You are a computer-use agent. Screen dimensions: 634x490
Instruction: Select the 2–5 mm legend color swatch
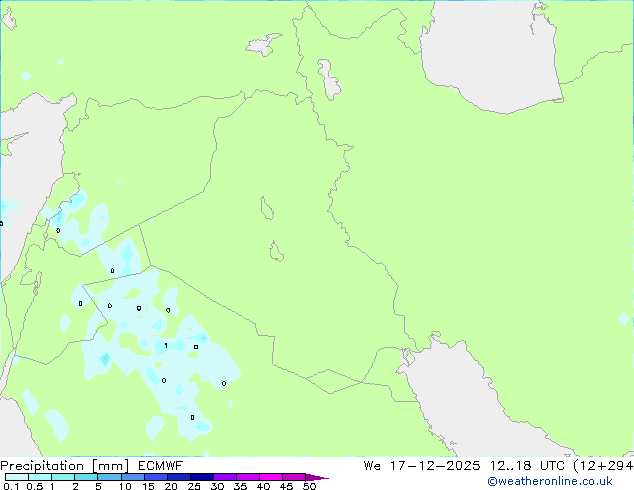point(86,477)
